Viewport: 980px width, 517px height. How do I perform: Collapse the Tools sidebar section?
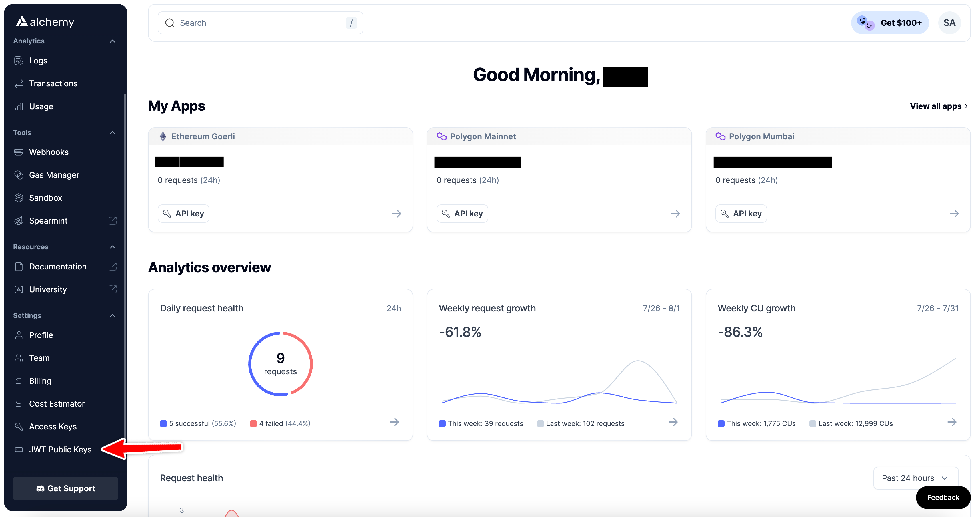(113, 133)
